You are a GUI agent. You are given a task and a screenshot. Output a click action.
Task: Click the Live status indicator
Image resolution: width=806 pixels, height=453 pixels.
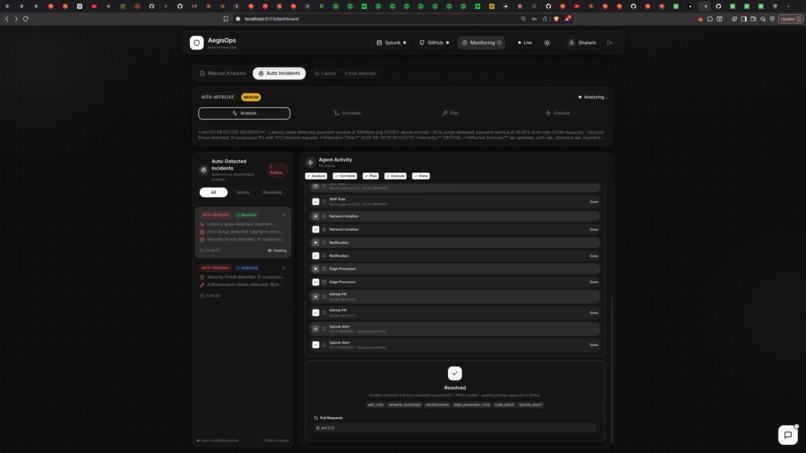click(x=525, y=43)
